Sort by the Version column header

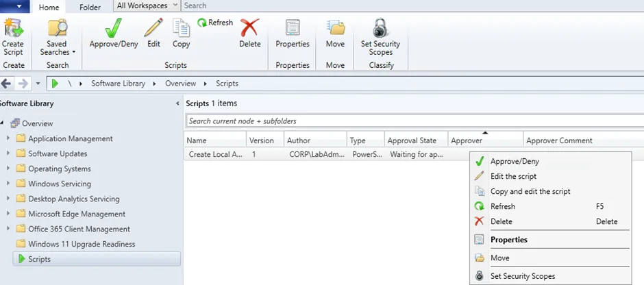[265, 140]
